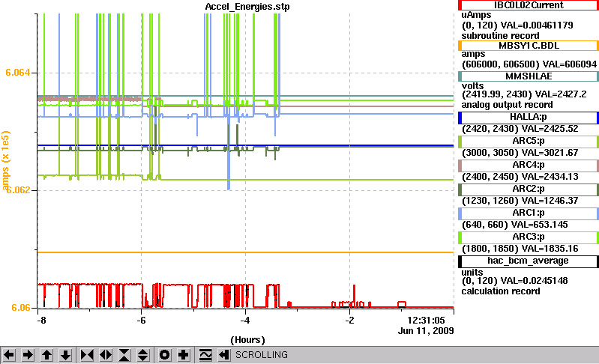Pan the plot up with the up arrow

pos(46,355)
